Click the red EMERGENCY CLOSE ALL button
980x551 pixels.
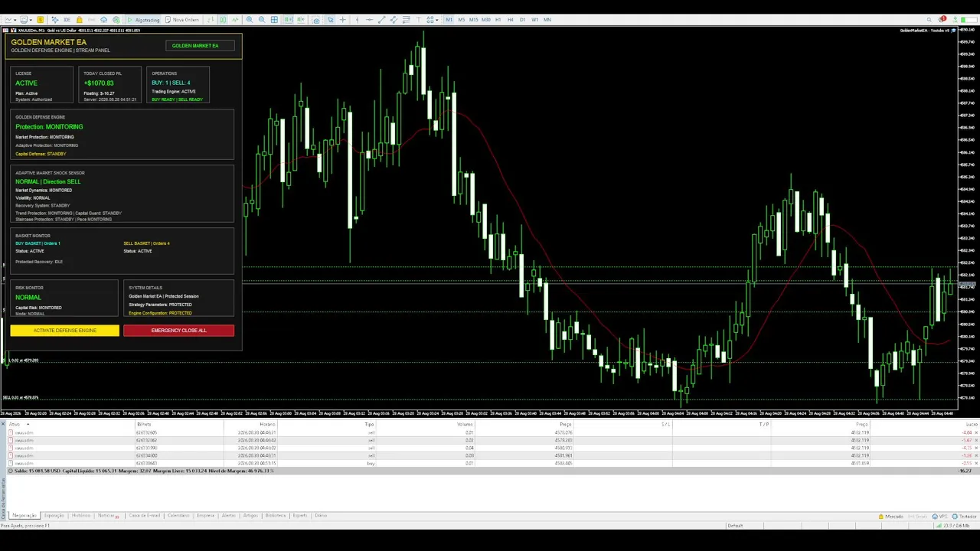pyautogui.click(x=178, y=331)
